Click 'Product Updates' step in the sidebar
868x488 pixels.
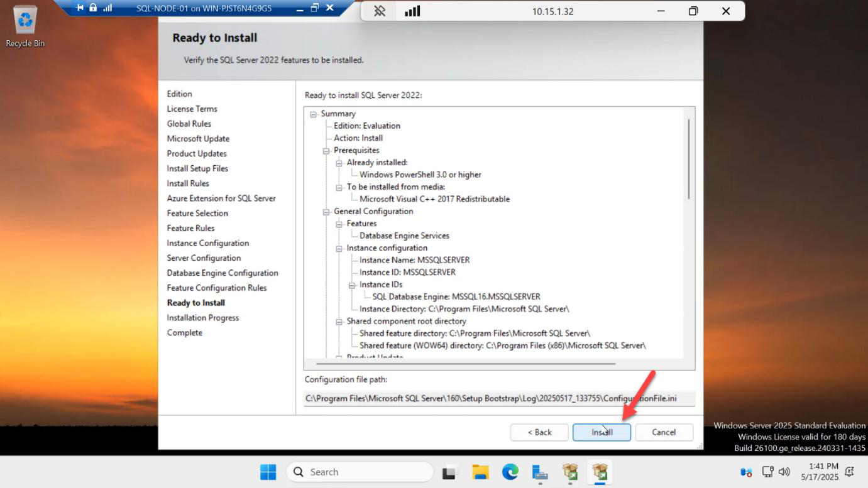click(197, 154)
